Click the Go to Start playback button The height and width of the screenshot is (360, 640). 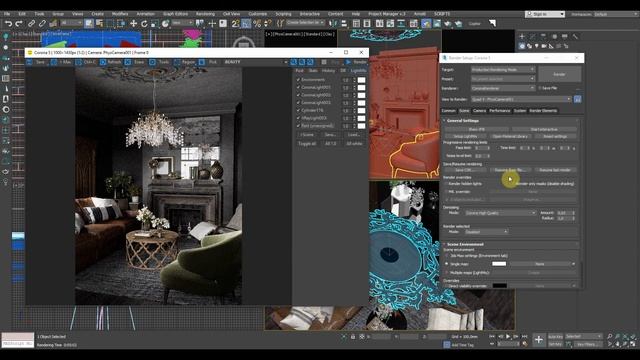point(492,336)
